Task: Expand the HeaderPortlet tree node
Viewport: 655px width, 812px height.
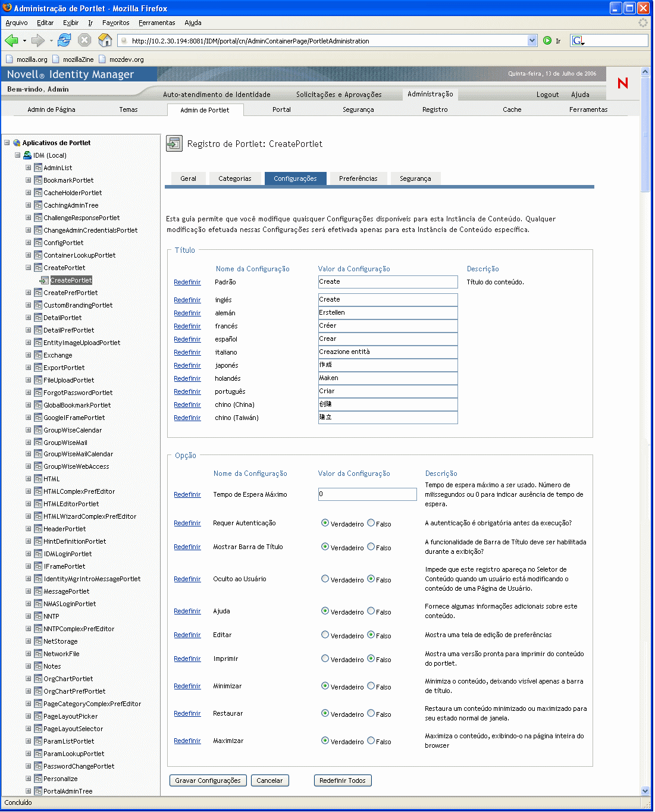Action: click(28, 529)
